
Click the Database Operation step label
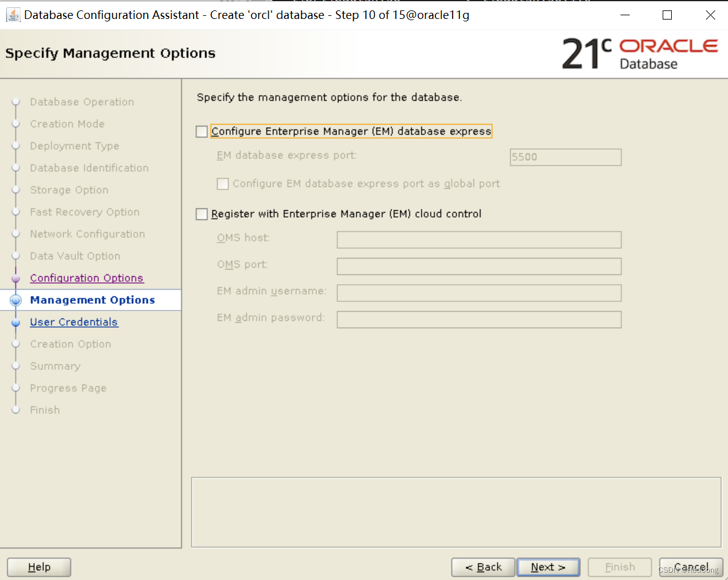pos(82,102)
